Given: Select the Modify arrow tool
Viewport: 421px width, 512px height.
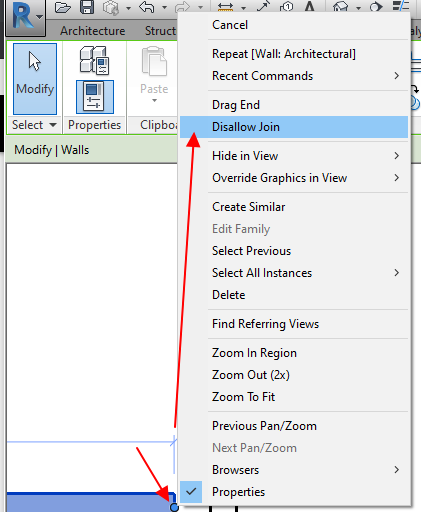Looking at the screenshot, I should (x=35, y=79).
